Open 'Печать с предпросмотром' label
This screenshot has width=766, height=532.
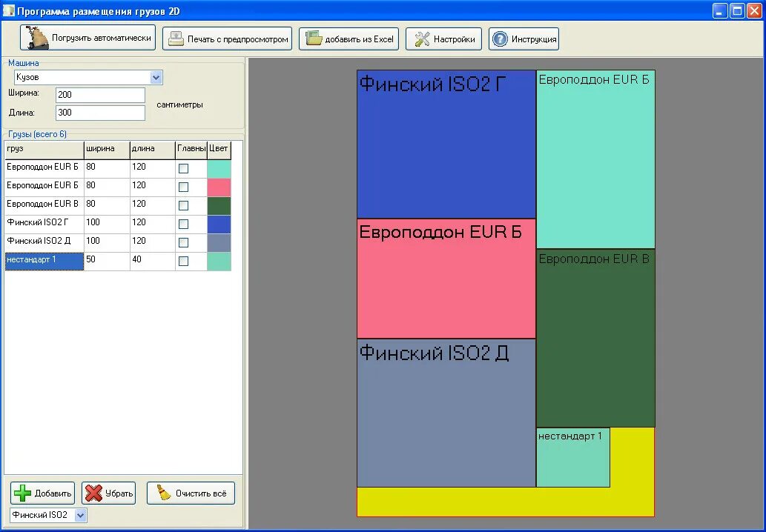tap(238, 39)
